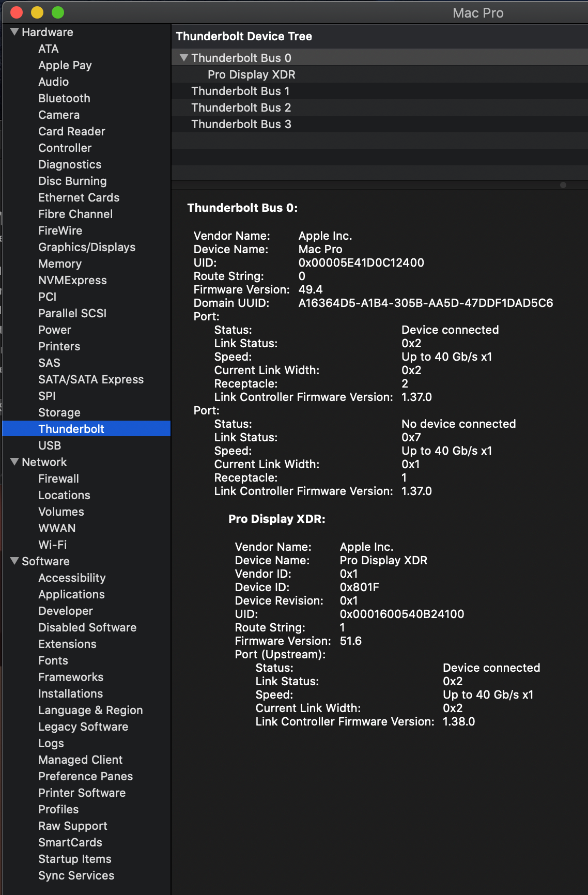Select USB sidebar item
Image resolution: width=588 pixels, height=895 pixels.
point(50,445)
